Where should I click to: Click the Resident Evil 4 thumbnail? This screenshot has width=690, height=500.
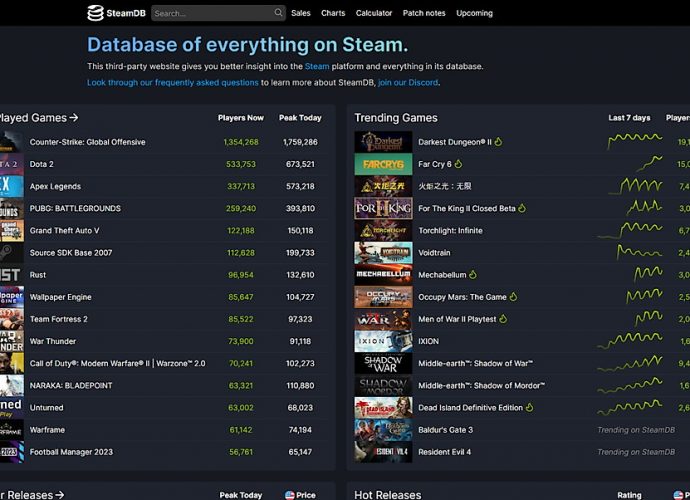(383, 452)
